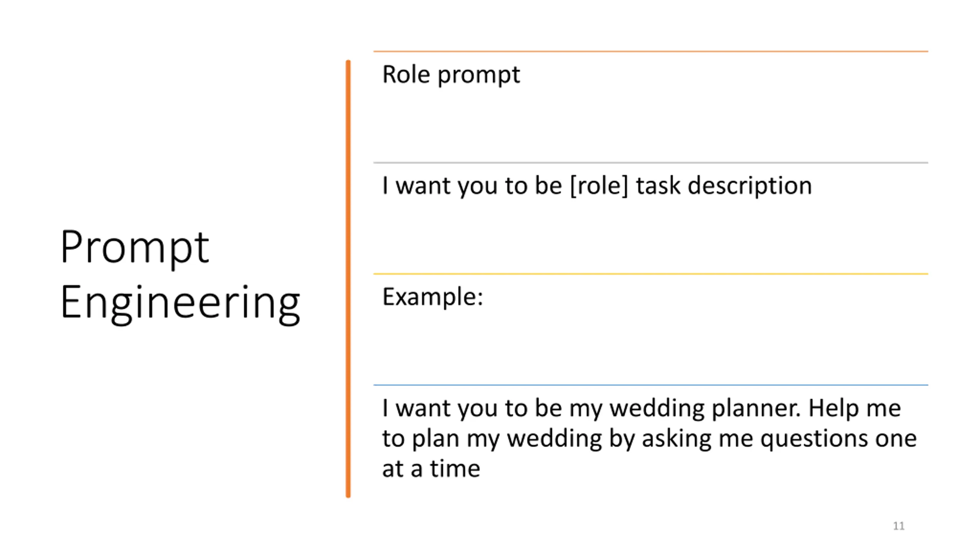Click the blue horizontal line below Example
980x551 pixels.
click(x=651, y=385)
